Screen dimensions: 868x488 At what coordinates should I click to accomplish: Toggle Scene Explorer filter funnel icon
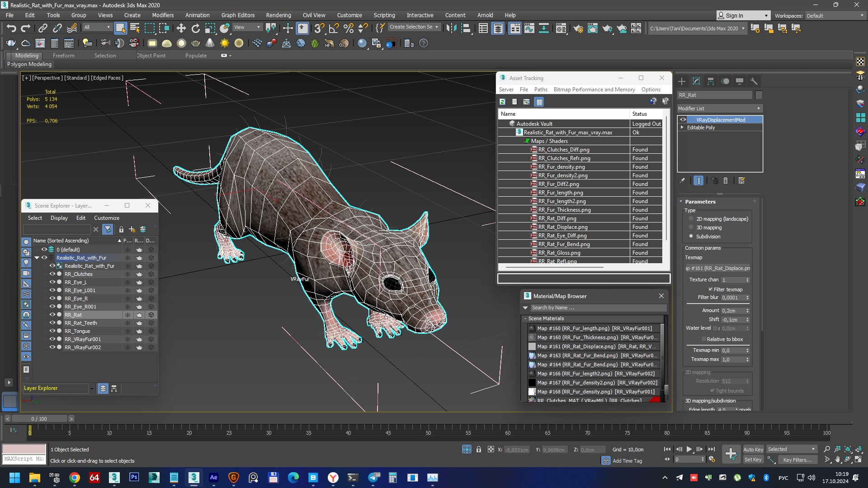click(108, 229)
